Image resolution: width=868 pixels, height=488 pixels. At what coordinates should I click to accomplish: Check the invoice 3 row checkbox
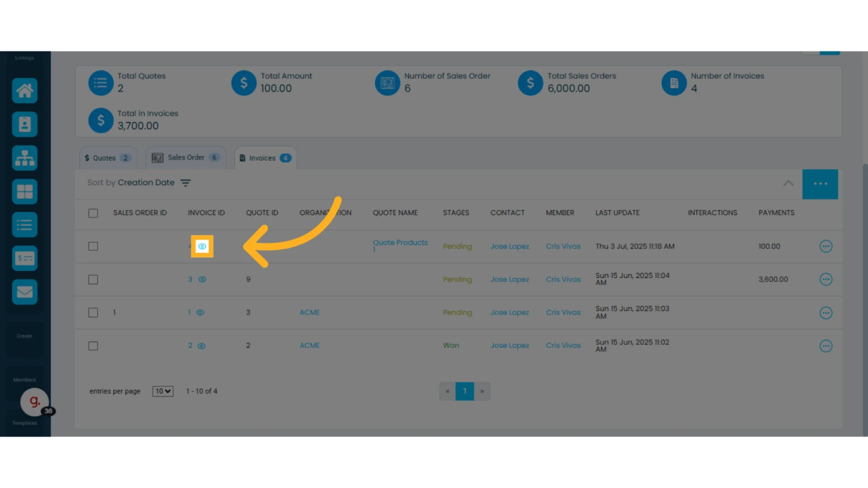[93, 280]
